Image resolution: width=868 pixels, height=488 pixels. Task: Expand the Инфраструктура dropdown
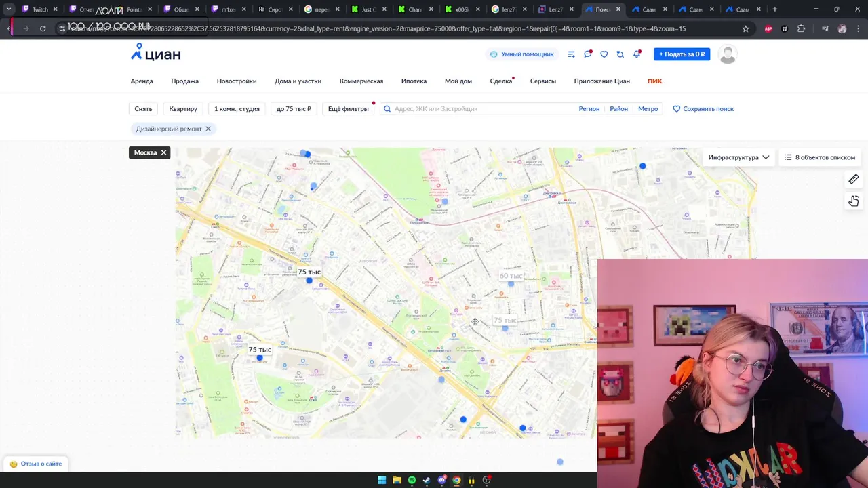[x=738, y=157]
